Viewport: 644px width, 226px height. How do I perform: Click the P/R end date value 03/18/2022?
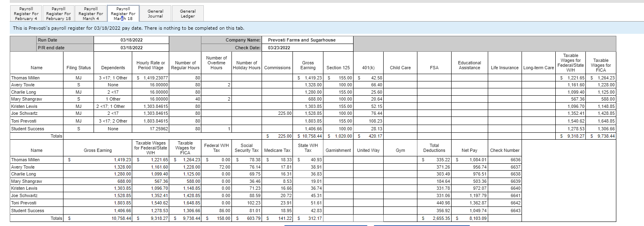tap(131, 48)
